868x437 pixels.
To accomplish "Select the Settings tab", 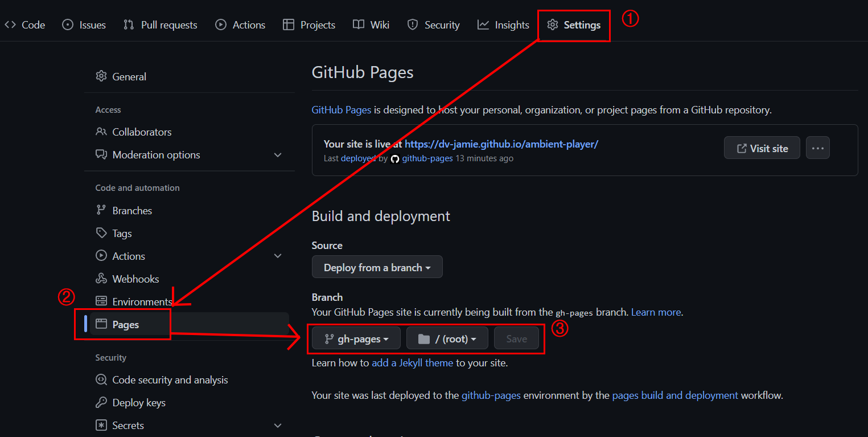I will 574,24.
